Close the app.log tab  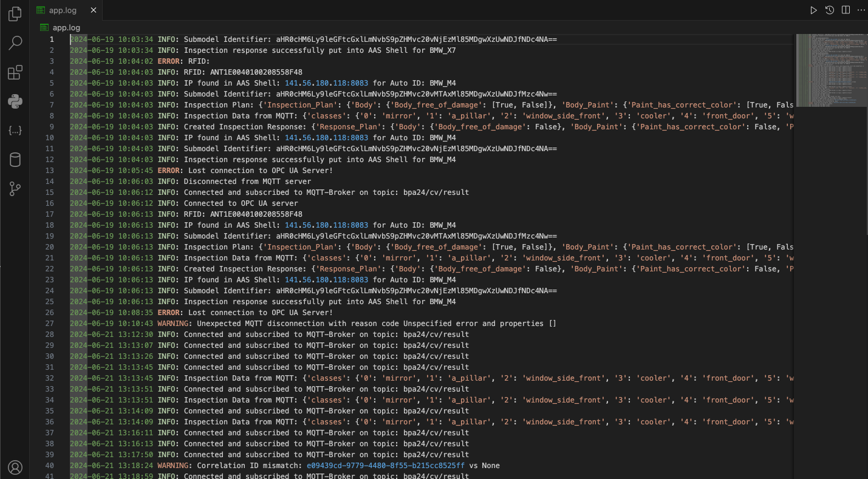pyautogui.click(x=93, y=10)
